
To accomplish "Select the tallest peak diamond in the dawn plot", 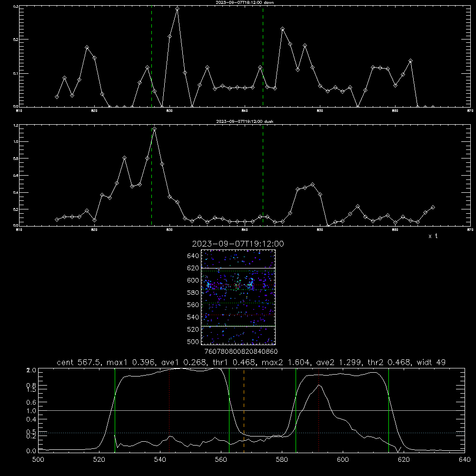I will [177, 9].
